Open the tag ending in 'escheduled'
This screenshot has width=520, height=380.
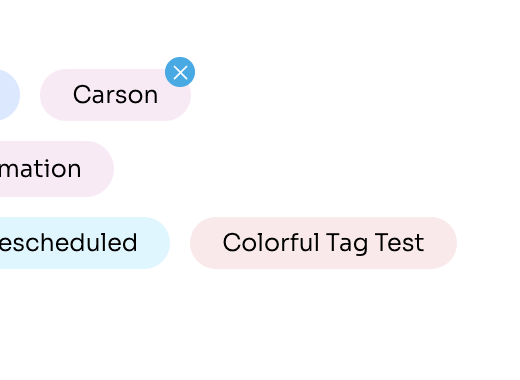tap(85, 243)
